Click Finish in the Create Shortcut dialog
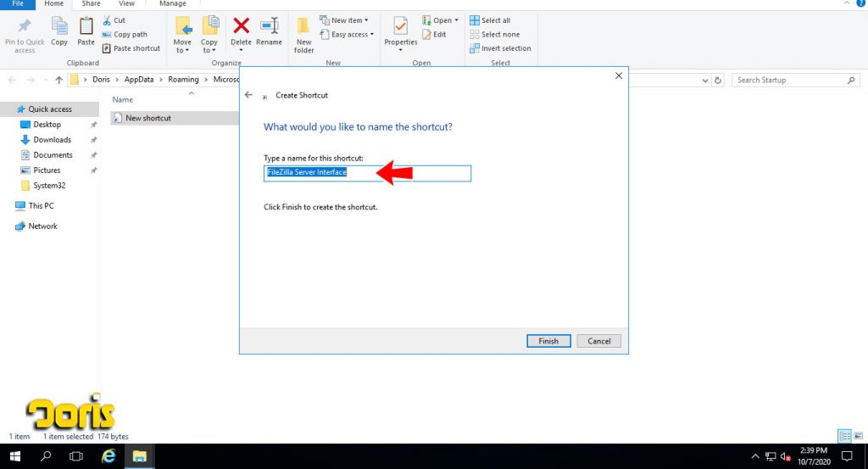Image resolution: width=868 pixels, height=469 pixels. 548,341
